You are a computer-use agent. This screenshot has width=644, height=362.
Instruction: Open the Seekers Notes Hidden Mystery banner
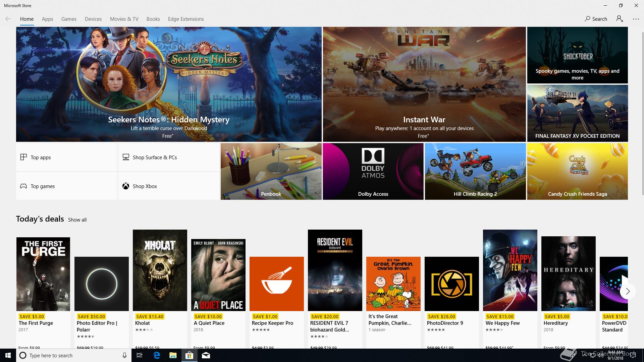pos(169,84)
